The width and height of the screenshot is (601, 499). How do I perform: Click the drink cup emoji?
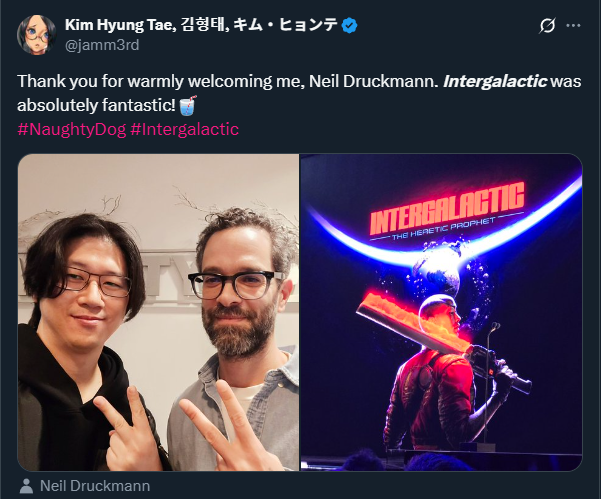pos(188,105)
